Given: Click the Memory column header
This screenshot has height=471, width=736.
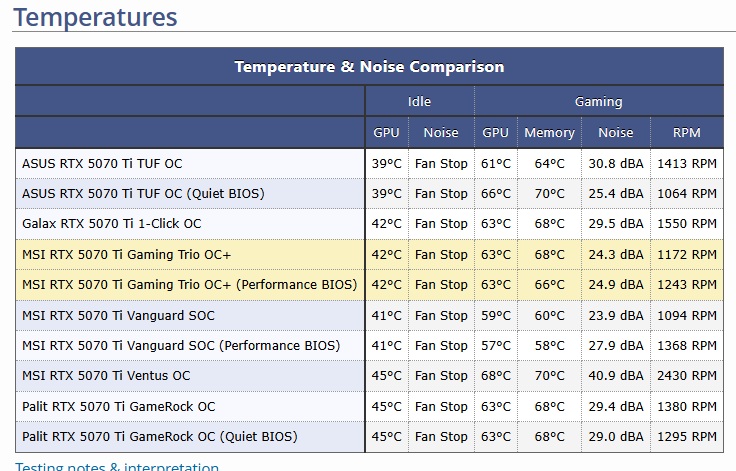Looking at the screenshot, I should [549, 132].
